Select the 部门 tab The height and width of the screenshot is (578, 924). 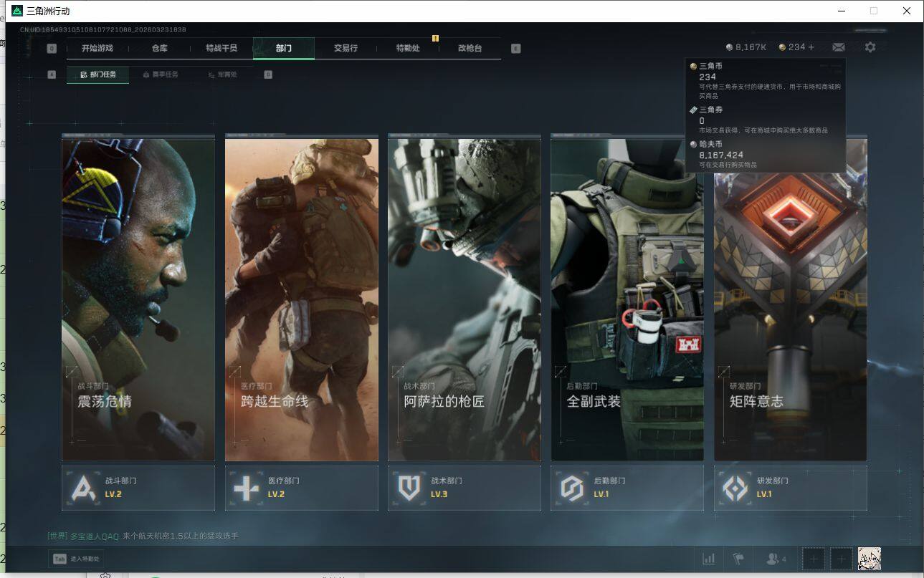click(x=284, y=48)
